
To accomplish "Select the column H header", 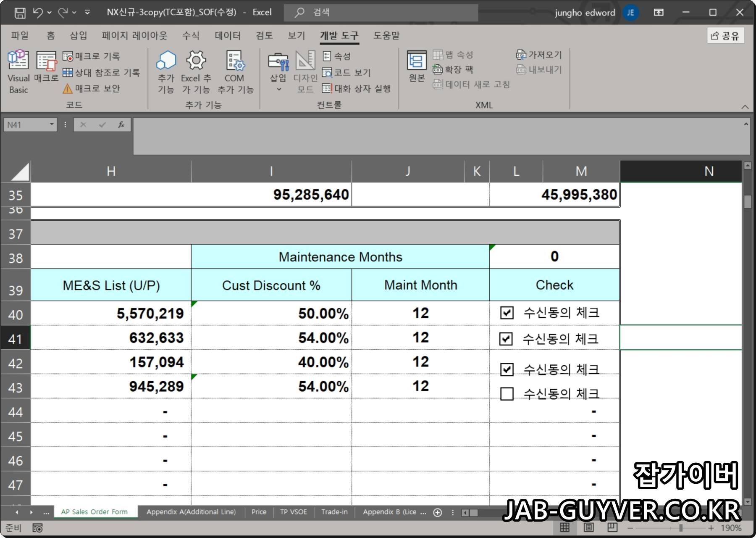I will (111, 171).
